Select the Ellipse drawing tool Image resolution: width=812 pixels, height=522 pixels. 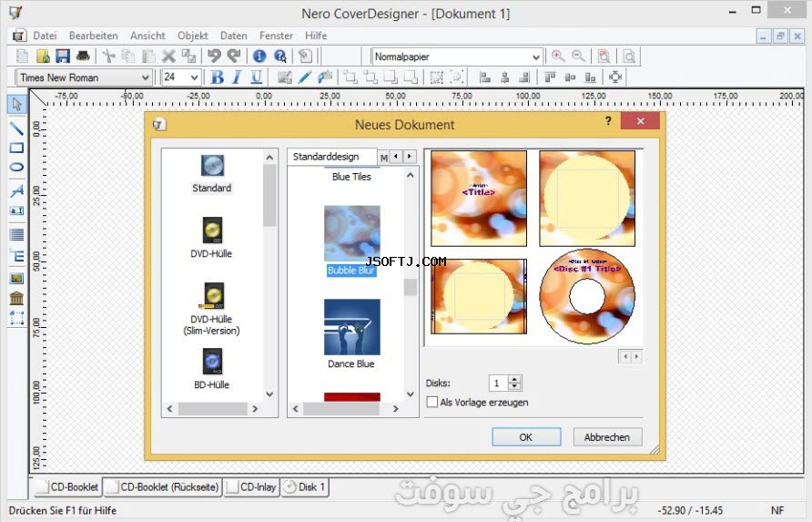tap(16, 167)
